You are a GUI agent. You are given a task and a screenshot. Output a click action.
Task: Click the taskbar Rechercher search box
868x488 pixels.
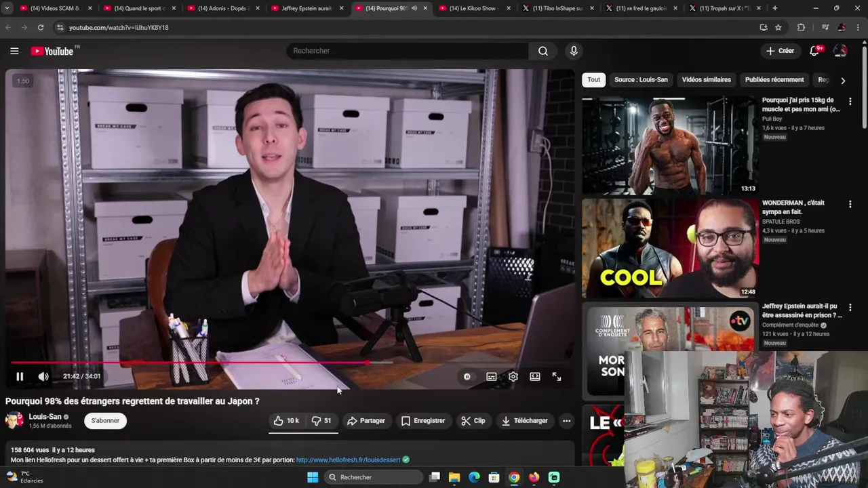click(373, 477)
